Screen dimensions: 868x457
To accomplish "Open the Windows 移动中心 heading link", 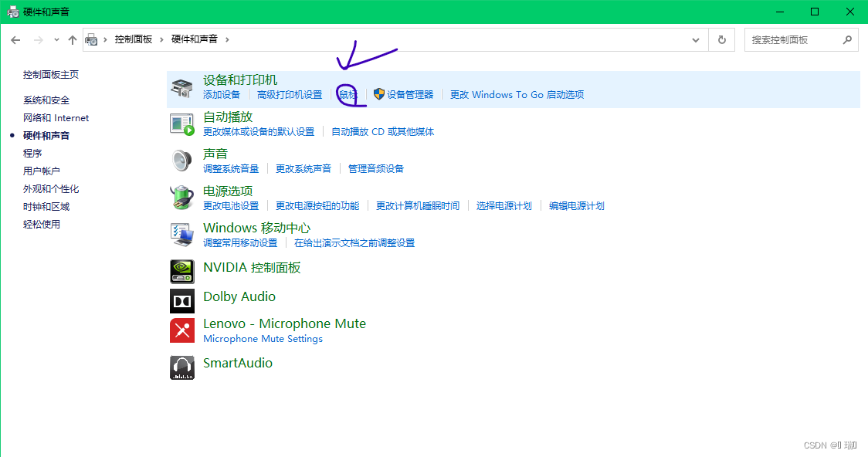I will pyautogui.click(x=257, y=228).
